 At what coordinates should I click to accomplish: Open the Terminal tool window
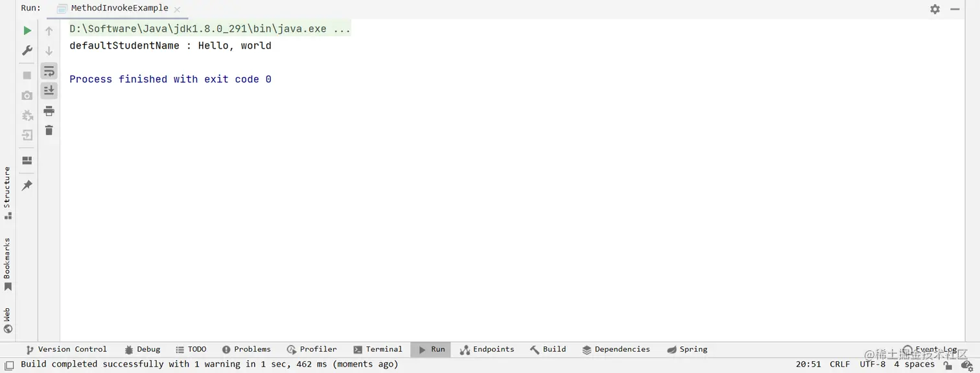coord(378,350)
